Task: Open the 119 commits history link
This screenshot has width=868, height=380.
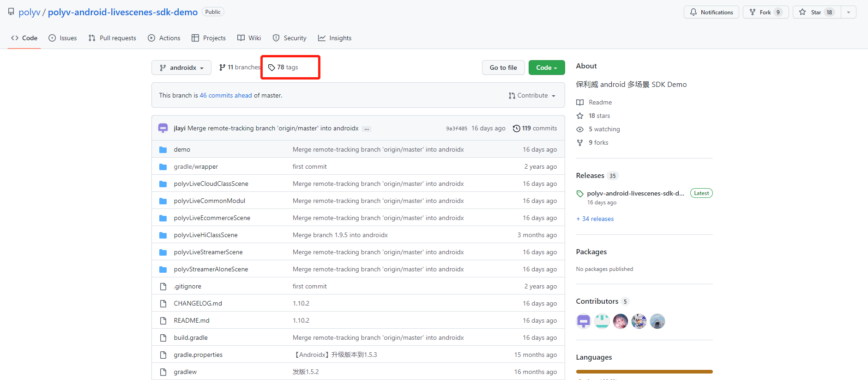Action: 535,128
